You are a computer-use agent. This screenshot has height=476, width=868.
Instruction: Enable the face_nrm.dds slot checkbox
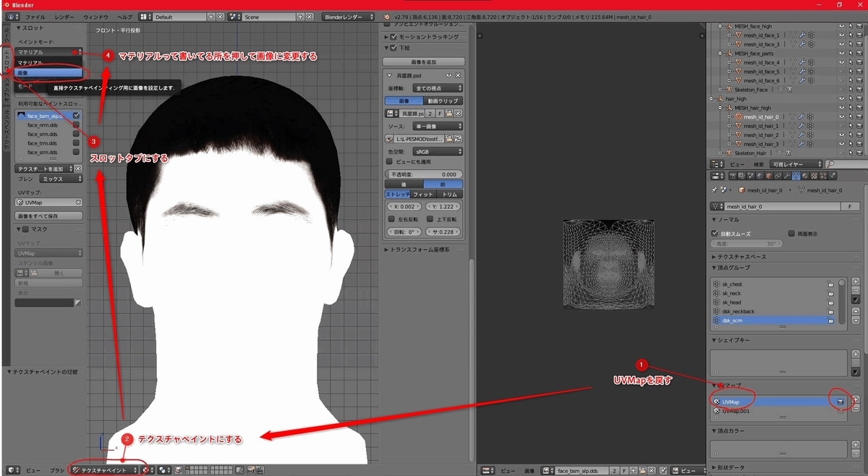pos(76,124)
